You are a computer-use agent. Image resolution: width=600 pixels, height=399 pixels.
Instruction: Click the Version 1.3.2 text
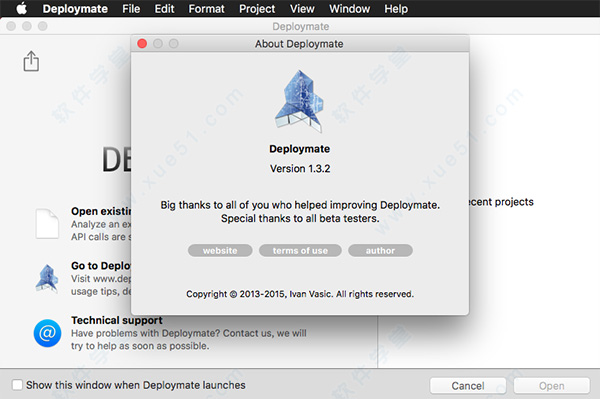pos(300,169)
